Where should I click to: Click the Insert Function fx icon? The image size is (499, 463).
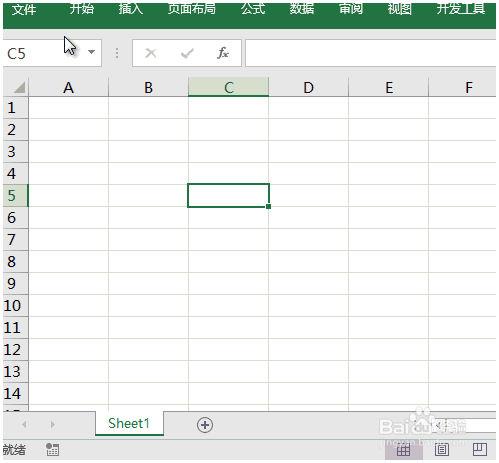pyautogui.click(x=223, y=53)
